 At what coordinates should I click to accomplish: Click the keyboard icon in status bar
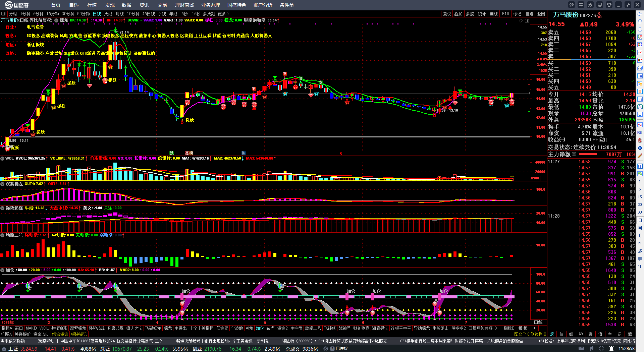click(581, 349)
